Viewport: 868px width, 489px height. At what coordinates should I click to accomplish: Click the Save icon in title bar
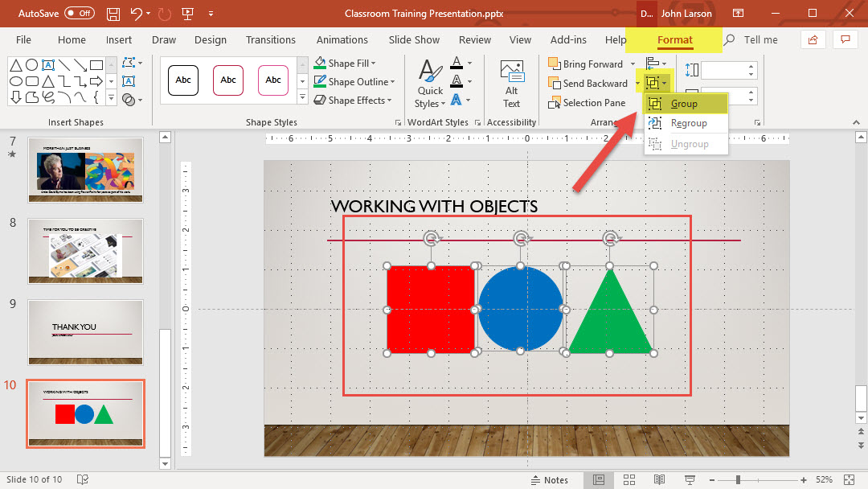tap(113, 14)
